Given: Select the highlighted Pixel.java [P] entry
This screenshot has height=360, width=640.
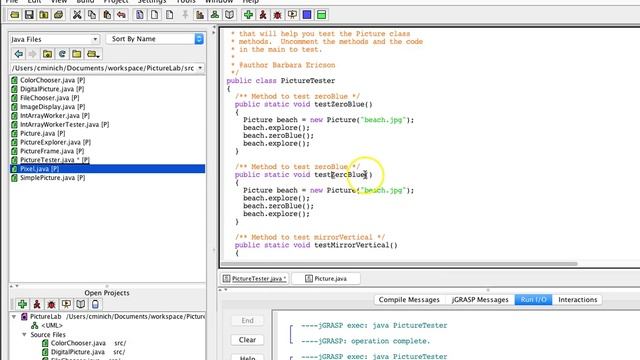Looking at the screenshot, I should [x=107, y=169].
